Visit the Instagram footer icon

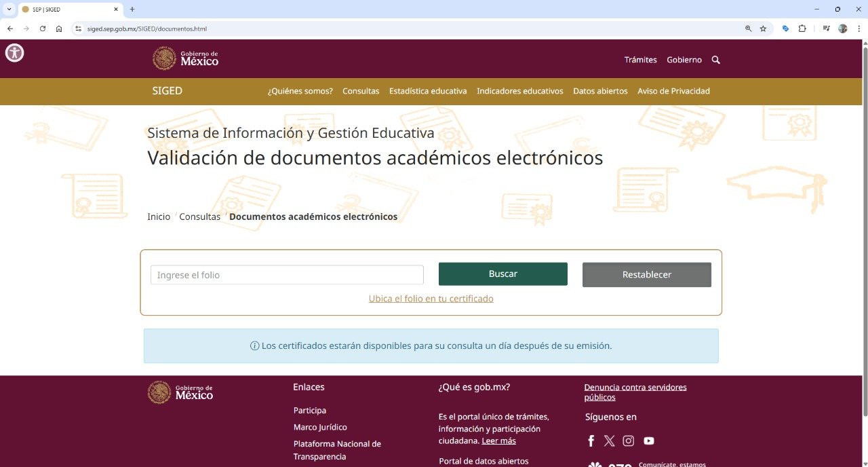(629, 441)
